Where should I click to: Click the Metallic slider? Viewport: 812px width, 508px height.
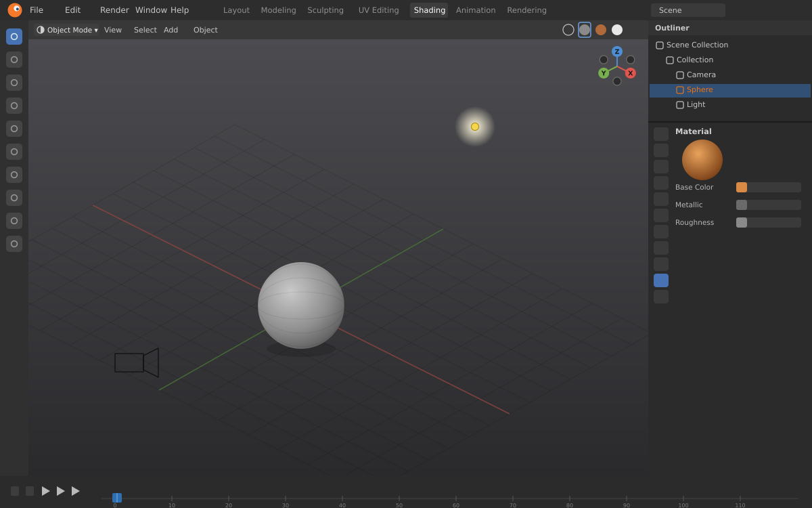pyautogui.click(x=769, y=205)
